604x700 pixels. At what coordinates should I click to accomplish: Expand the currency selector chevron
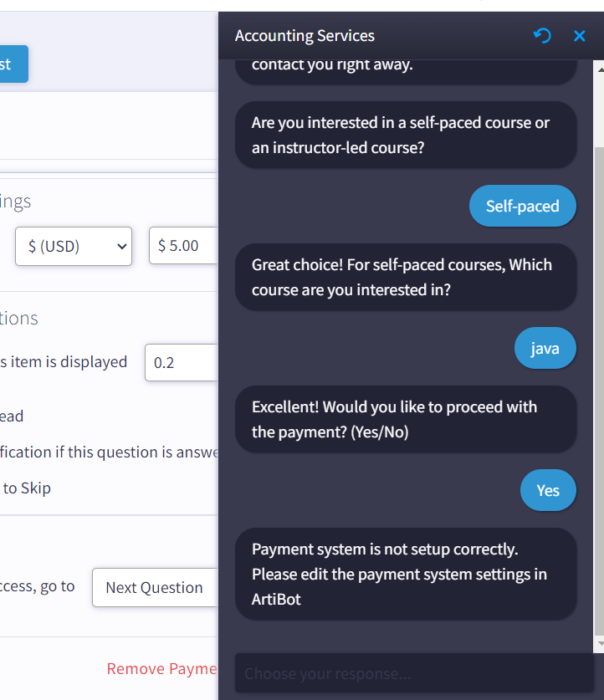click(122, 246)
